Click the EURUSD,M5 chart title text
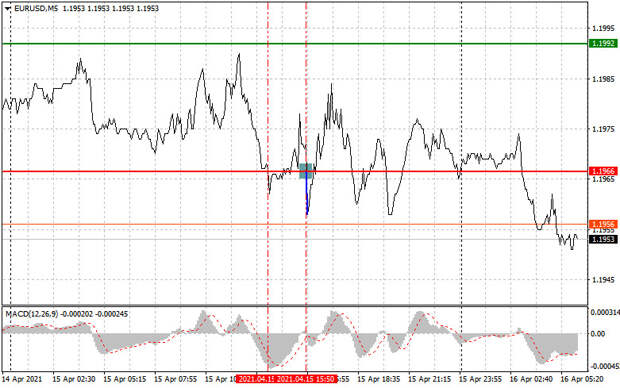This screenshot has height=388, width=620. tap(36, 8)
